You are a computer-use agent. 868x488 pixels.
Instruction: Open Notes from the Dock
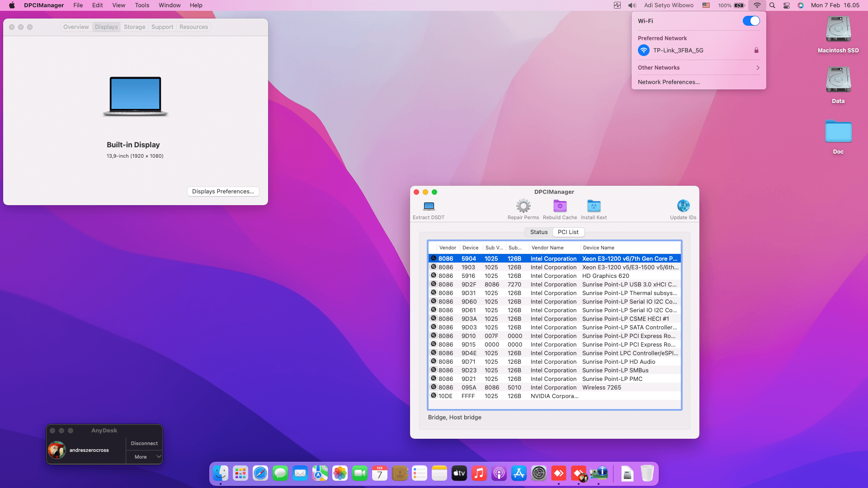[439, 473]
